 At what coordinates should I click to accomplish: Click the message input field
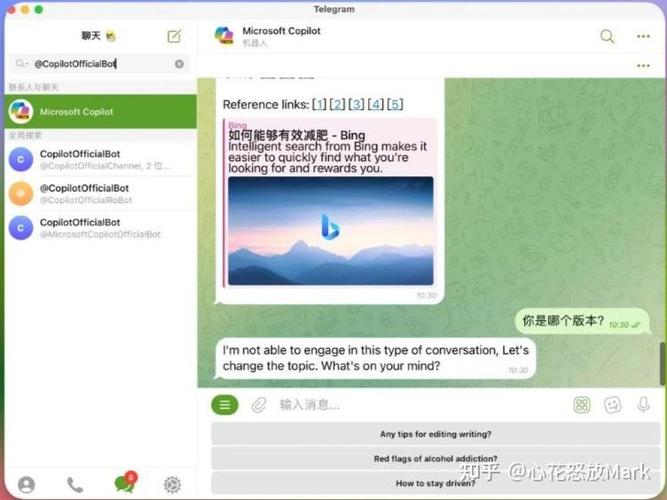point(421,405)
